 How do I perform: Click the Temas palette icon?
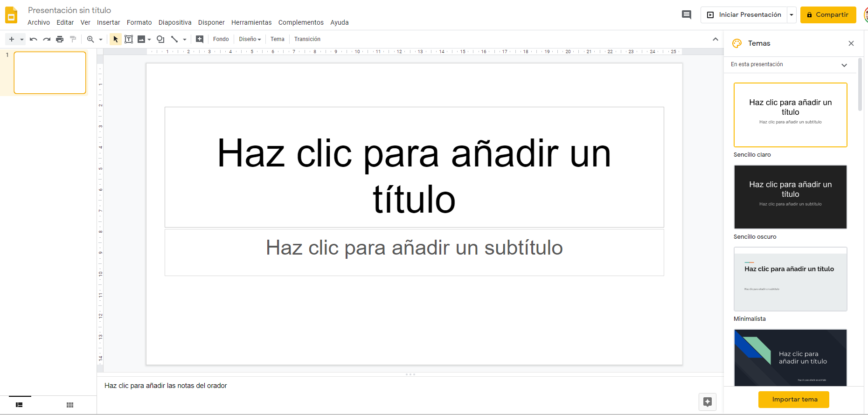tap(737, 43)
